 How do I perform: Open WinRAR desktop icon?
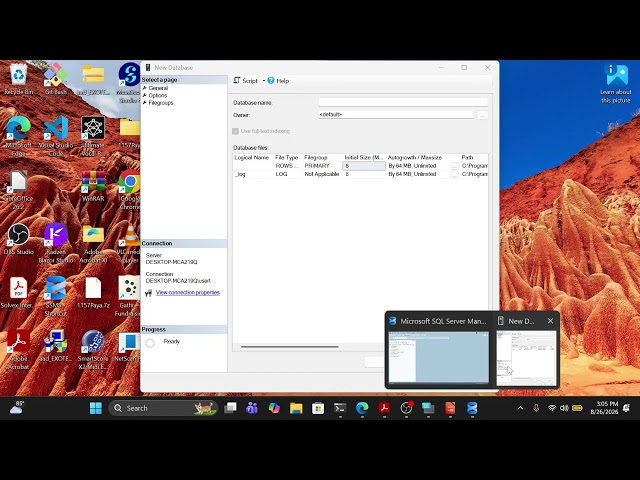click(x=93, y=187)
